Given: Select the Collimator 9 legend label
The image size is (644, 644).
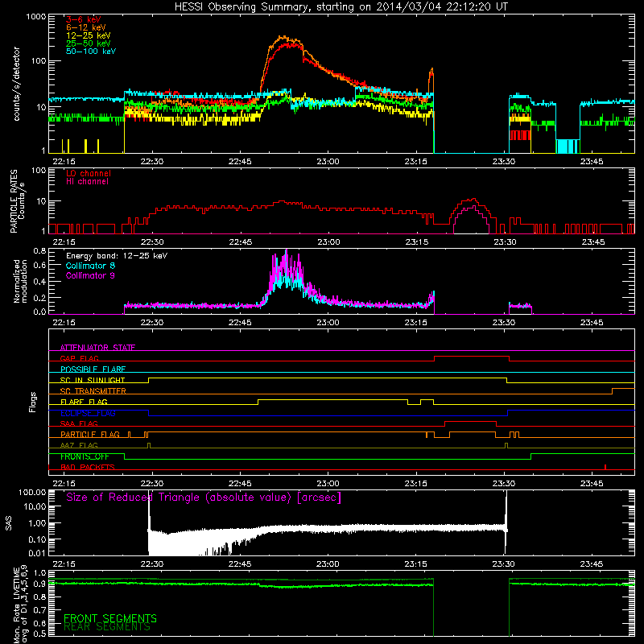Looking at the screenshot, I should [x=90, y=275].
